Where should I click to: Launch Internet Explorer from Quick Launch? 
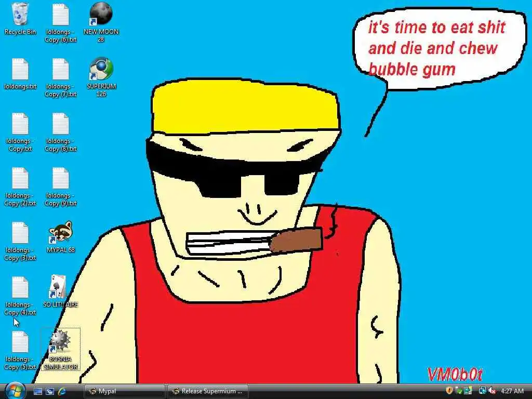62,391
